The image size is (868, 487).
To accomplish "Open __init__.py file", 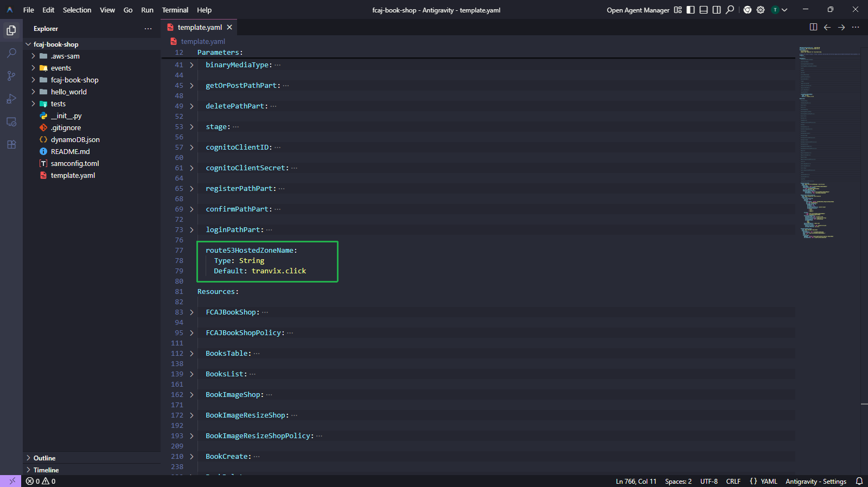I will click(92, 116).
